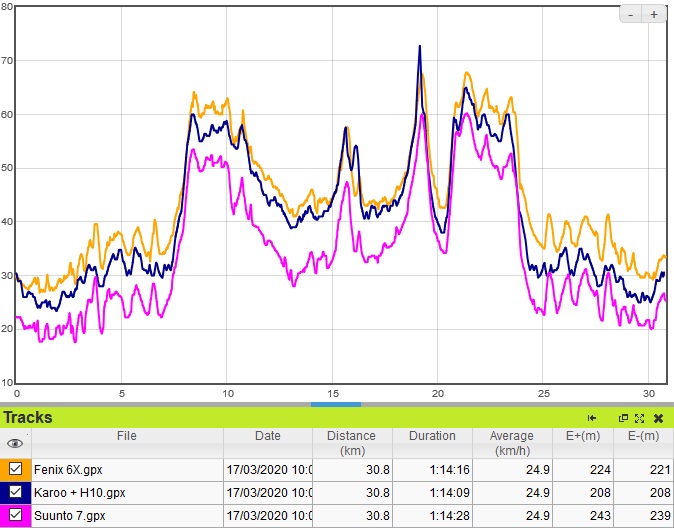The width and height of the screenshot is (674, 528).
Task: Click the eye icon in table header
Action: [x=15, y=443]
